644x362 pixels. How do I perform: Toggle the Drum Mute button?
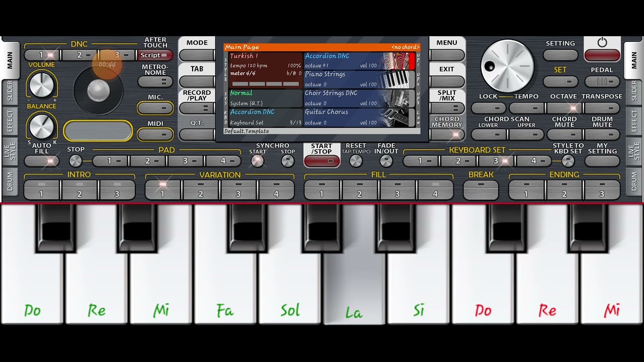click(602, 135)
